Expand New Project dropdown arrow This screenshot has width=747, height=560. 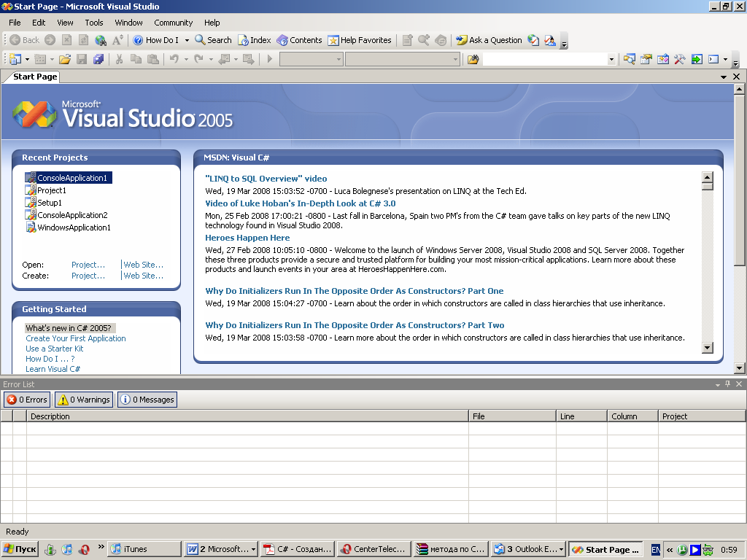[x=27, y=60]
